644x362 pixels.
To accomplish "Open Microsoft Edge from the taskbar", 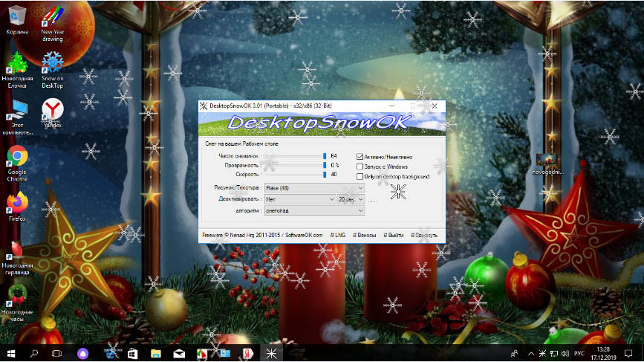I will (111, 353).
